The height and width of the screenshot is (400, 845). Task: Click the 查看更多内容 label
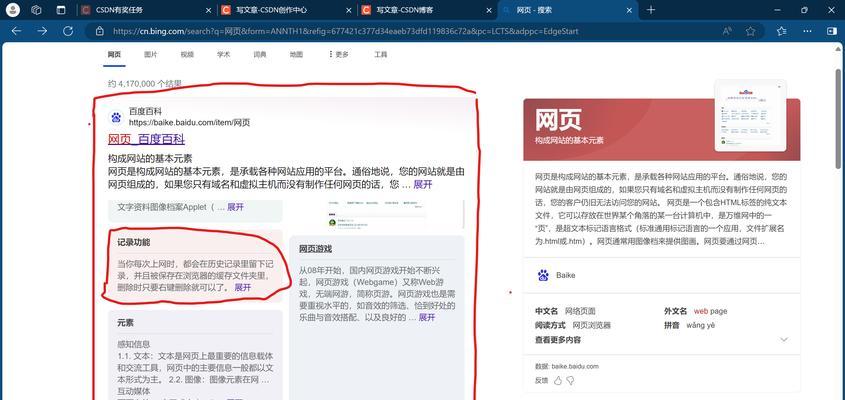[558, 340]
